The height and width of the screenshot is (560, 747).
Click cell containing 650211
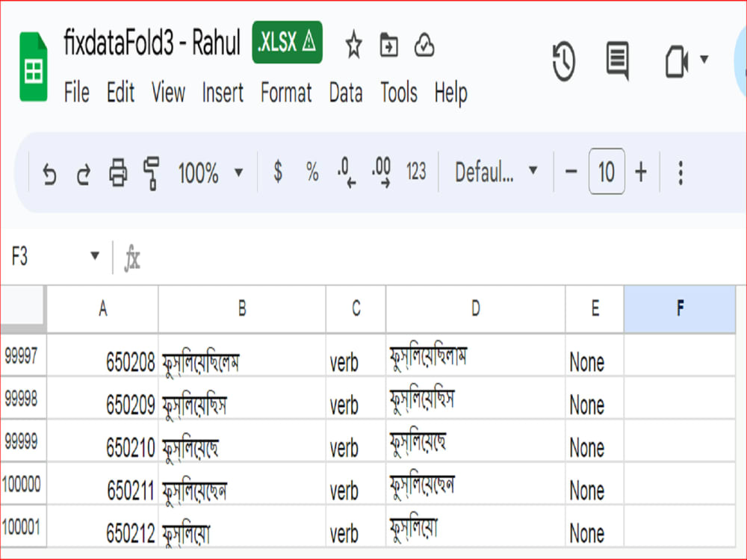(102, 484)
